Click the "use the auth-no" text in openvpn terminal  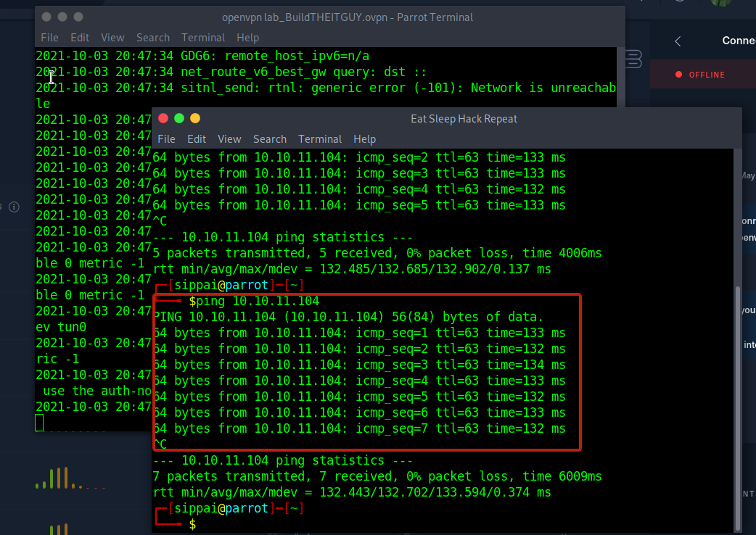point(97,391)
